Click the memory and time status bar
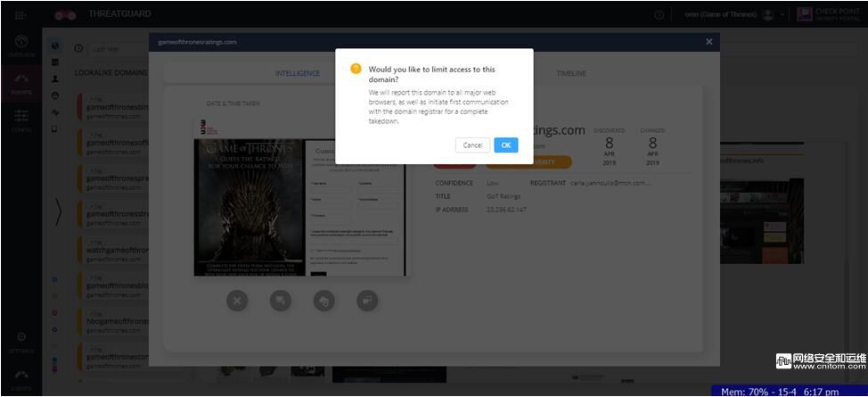868x397 pixels. (790, 392)
